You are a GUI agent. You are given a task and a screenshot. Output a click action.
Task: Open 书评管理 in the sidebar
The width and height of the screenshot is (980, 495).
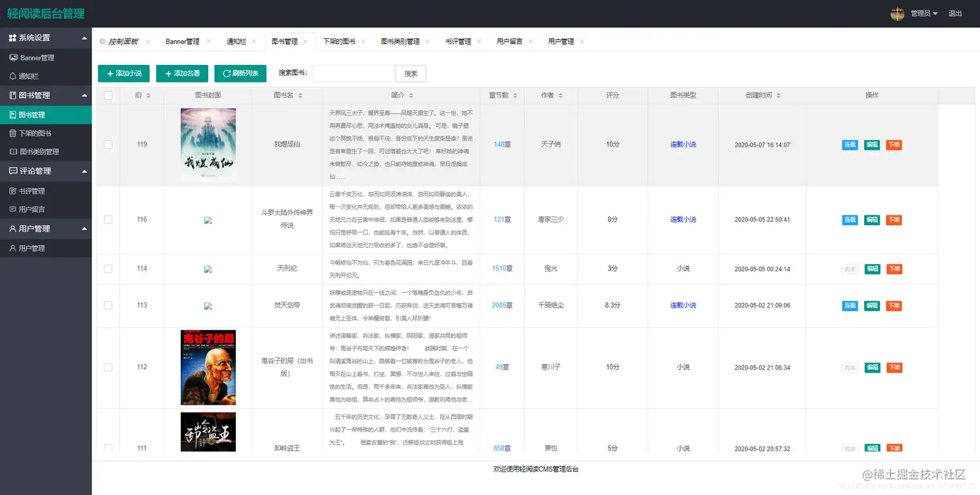pos(45,191)
